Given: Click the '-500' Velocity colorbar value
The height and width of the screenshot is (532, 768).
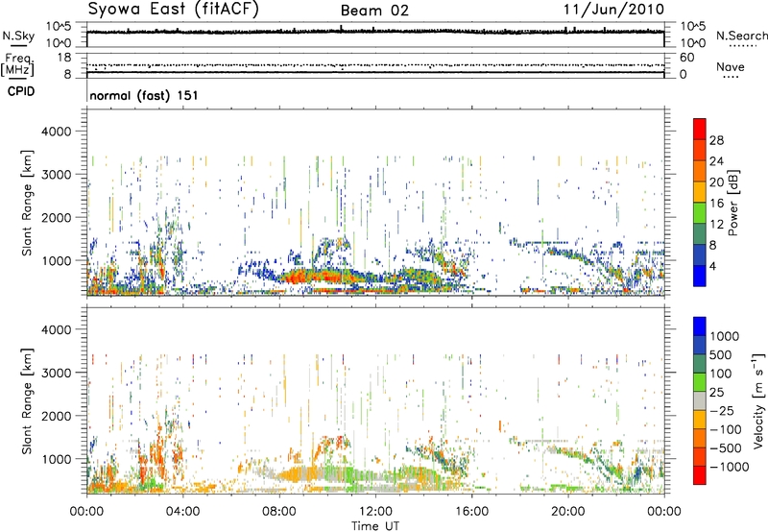Looking at the screenshot, I should point(725,448).
